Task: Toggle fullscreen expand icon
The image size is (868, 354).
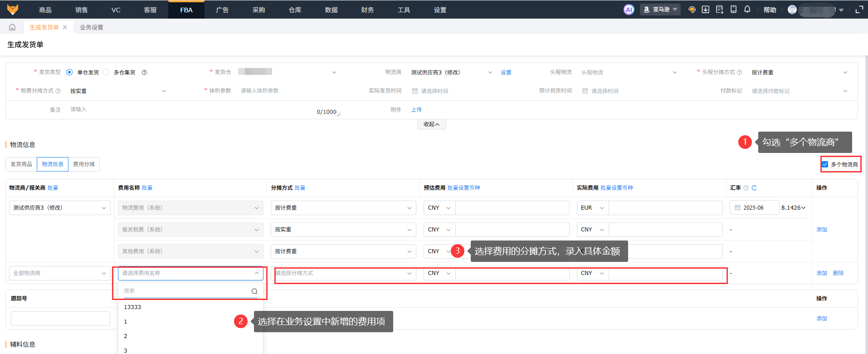Action: (859, 10)
